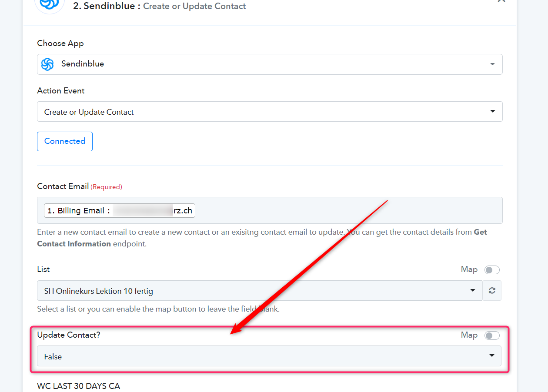548x392 pixels.
Task: Open the Action Event dropdown arrow
Action: (492, 111)
